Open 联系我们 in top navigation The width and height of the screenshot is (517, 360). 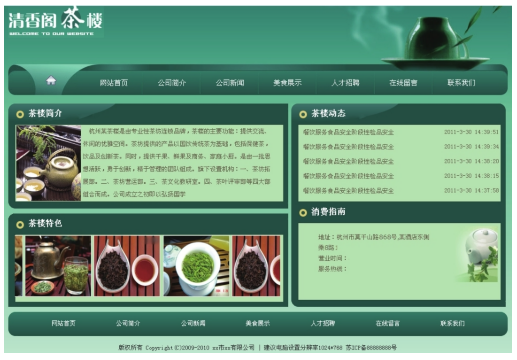coord(461,83)
